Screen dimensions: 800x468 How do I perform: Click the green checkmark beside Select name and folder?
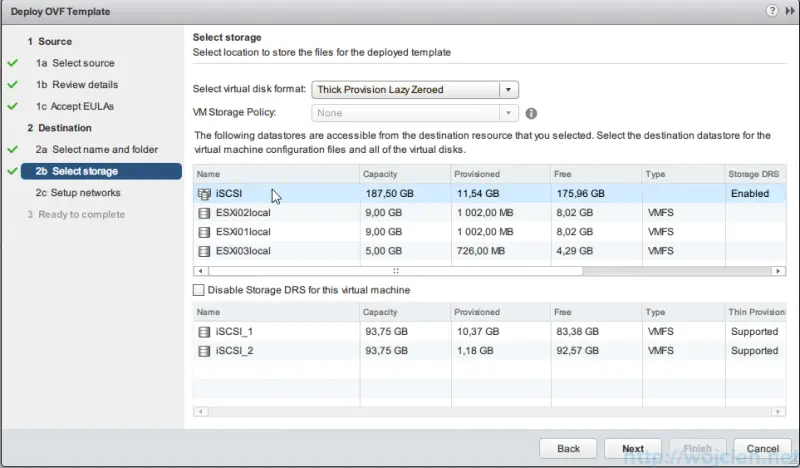coord(13,150)
